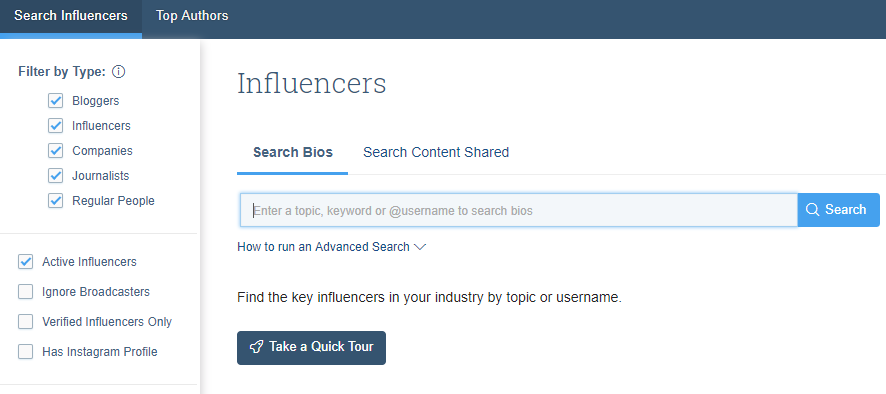Select the Search Influencers tab

point(71,16)
